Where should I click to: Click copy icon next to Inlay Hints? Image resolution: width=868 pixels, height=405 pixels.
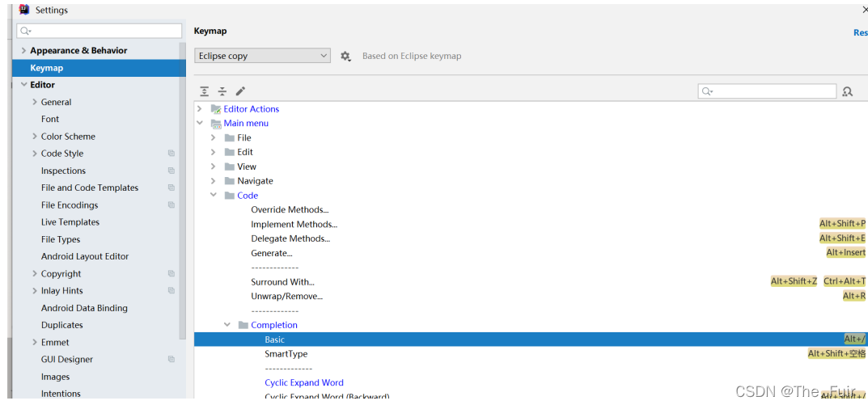(x=171, y=290)
